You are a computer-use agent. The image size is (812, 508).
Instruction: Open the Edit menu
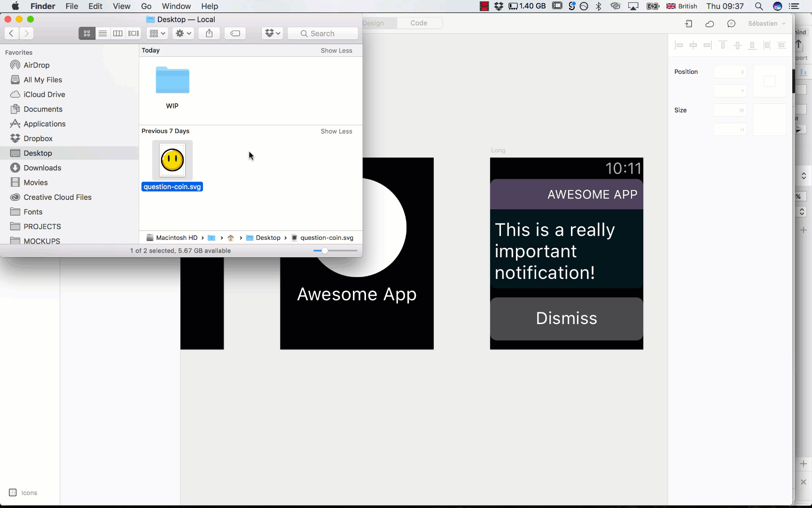(x=95, y=6)
